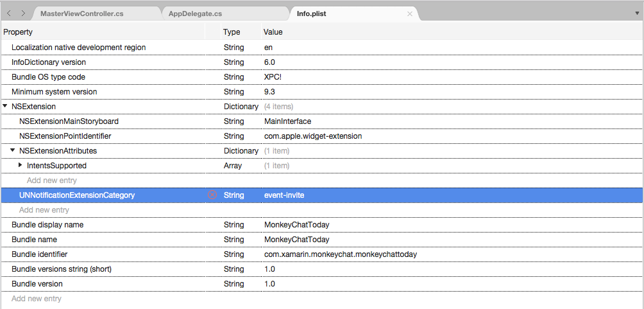Select the NSExtensionPointIdentifier row
Screen dimensions: 644x309
[x=65, y=136]
